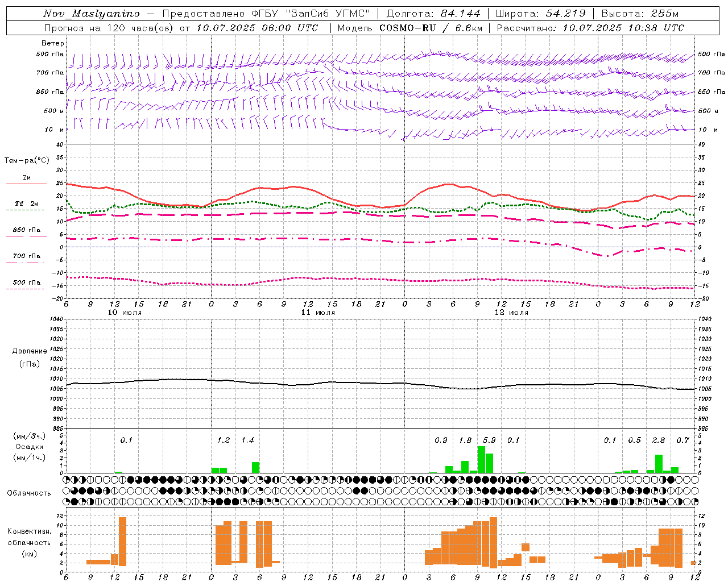Viewport: 728px width, 582px height.
Task: Click the 1.8 precipitation total
Action: click(x=465, y=440)
